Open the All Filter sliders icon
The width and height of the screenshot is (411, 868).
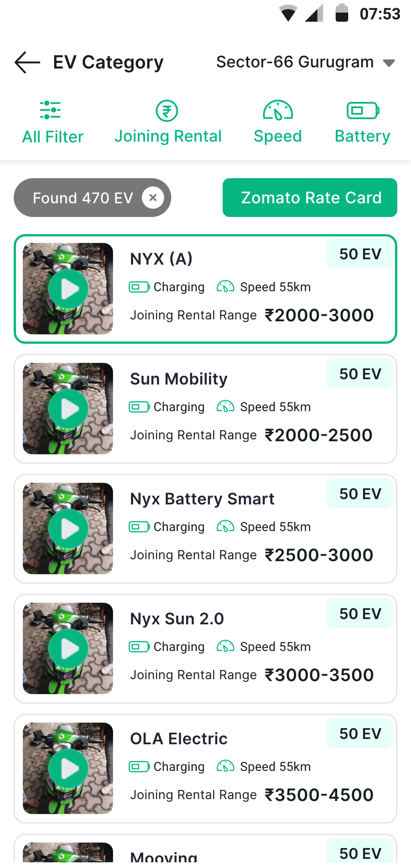tap(50, 110)
